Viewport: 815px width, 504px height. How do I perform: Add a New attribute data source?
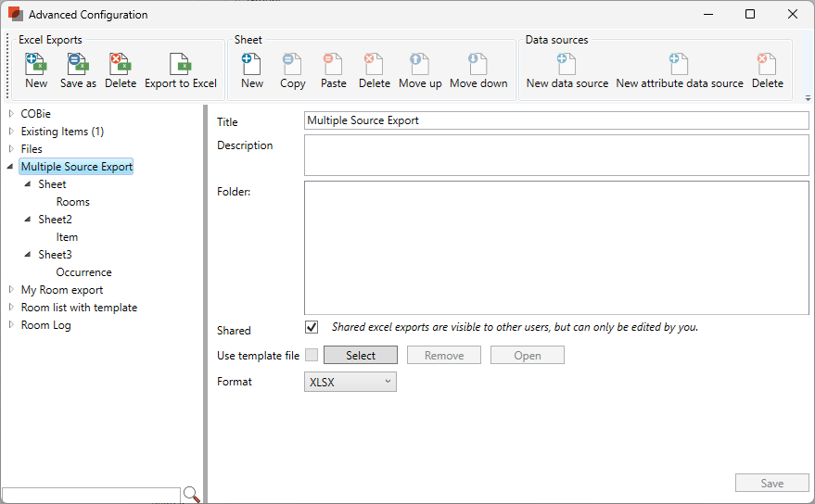click(x=679, y=70)
